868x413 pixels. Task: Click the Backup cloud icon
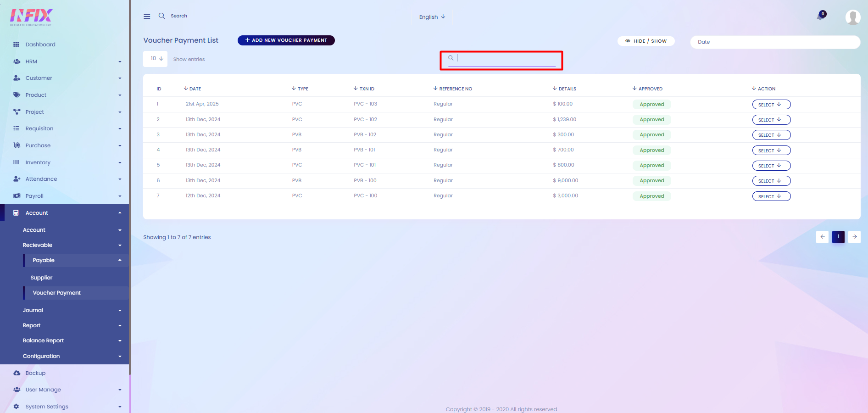tap(17, 373)
